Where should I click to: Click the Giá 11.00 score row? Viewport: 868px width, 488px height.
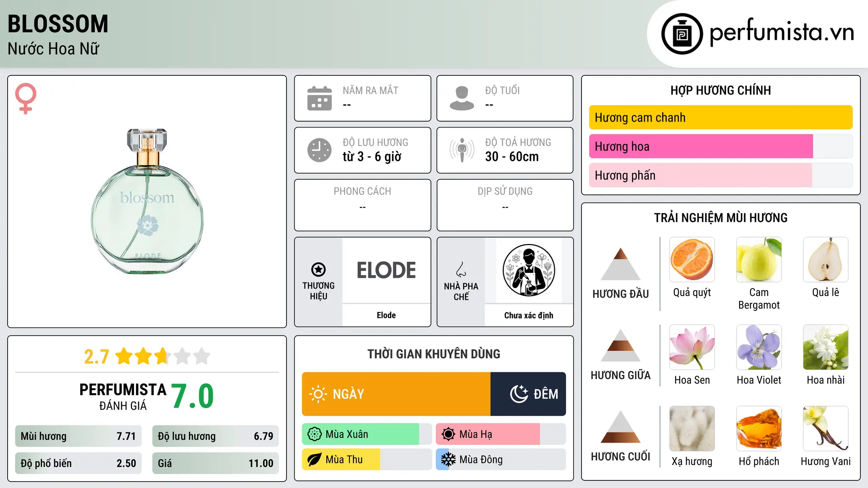(x=215, y=463)
